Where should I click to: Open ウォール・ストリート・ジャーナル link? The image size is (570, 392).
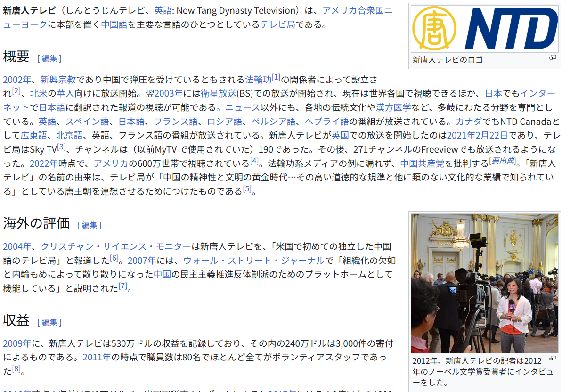pos(253,261)
